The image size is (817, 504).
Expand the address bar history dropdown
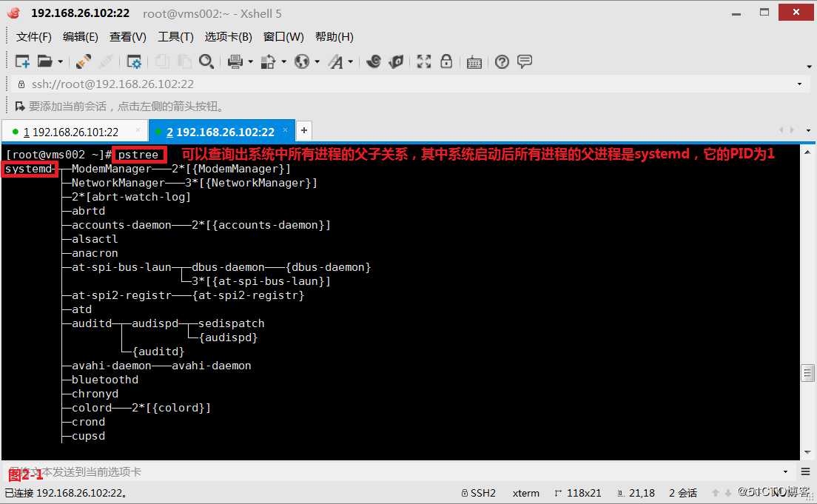coord(799,84)
